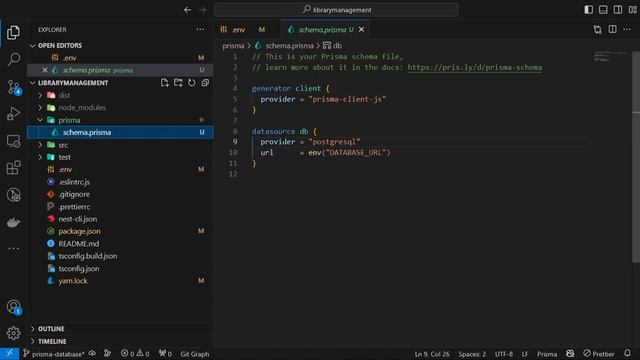Open the Explorer view in activity bar

pyautogui.click(x=13, y=32)
